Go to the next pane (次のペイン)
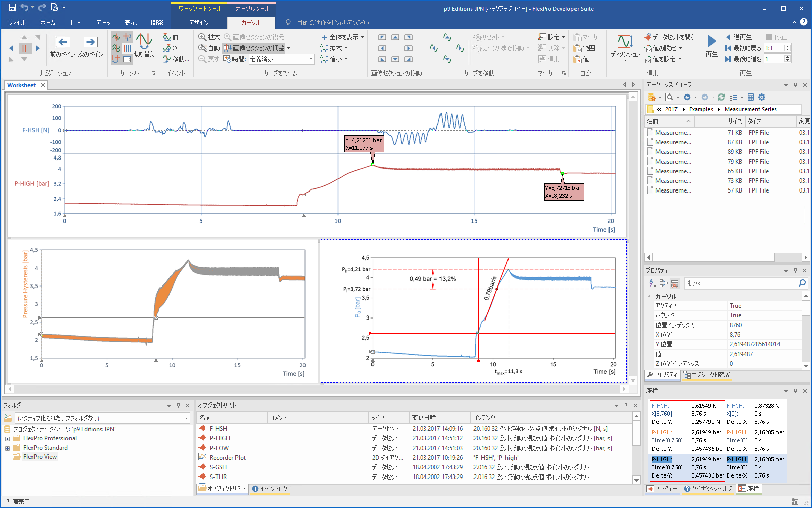The image size is (812, 508). coord(91,47)
